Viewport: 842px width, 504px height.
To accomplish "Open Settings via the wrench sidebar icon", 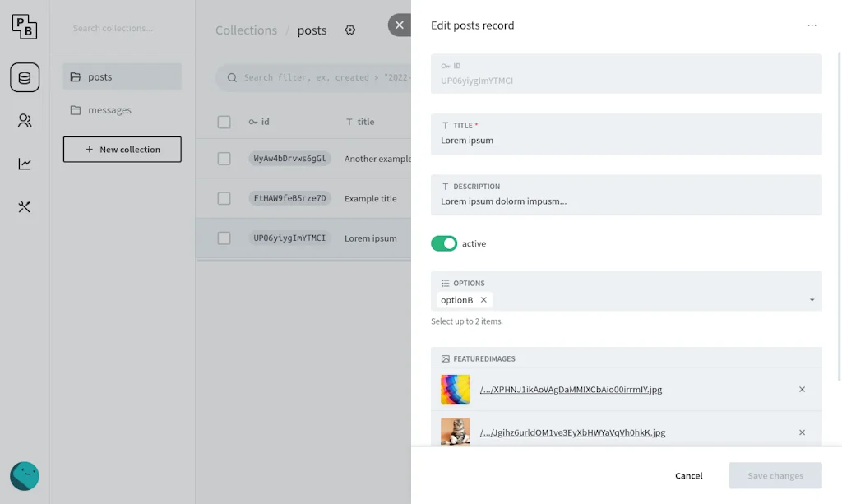I will (24, 206).
